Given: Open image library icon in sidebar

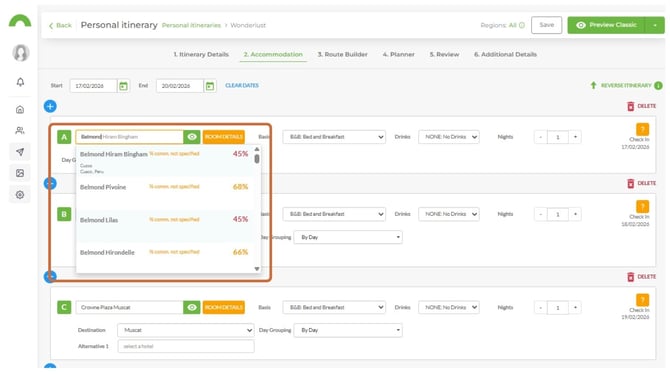Looking at the screenshot, I should click(20, 173).
